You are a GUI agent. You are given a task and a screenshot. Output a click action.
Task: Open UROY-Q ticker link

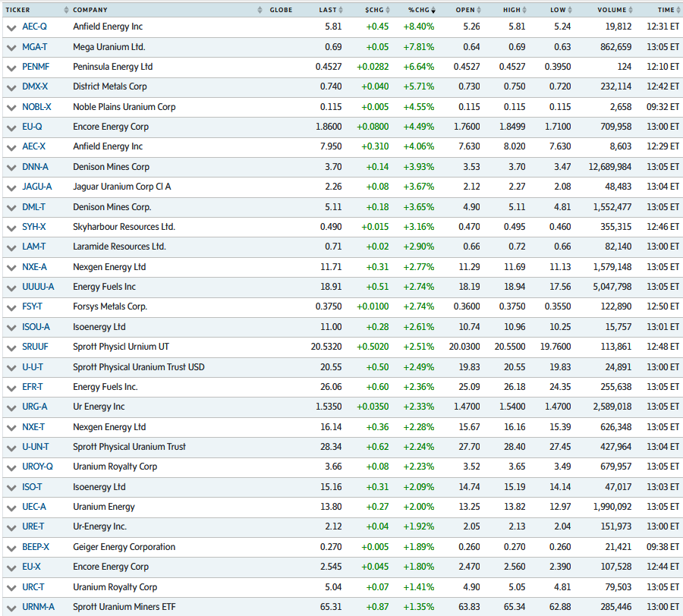(37, 467)
